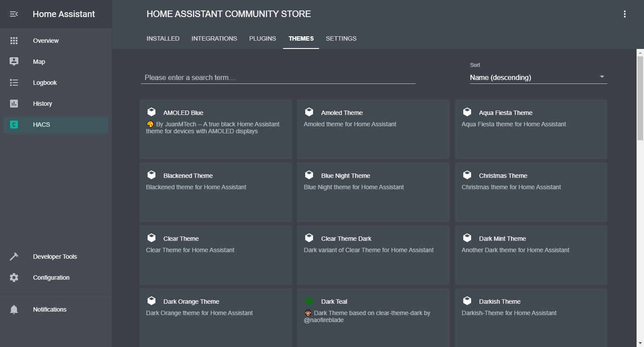Go to the Installed tab

point(163,38)
